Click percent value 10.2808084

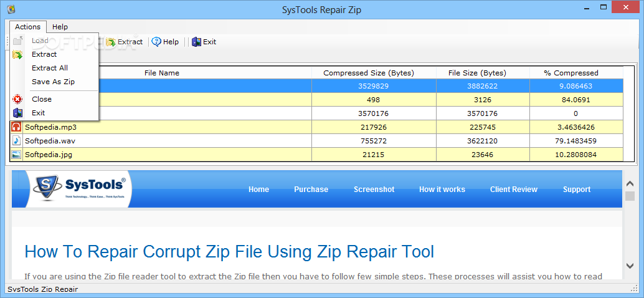tap(577, 155)
